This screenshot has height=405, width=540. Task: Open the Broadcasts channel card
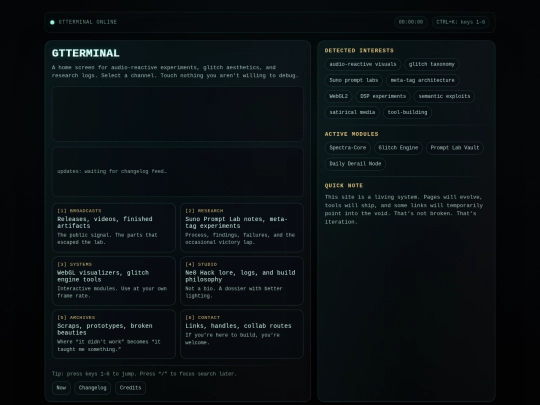[114, 227]
